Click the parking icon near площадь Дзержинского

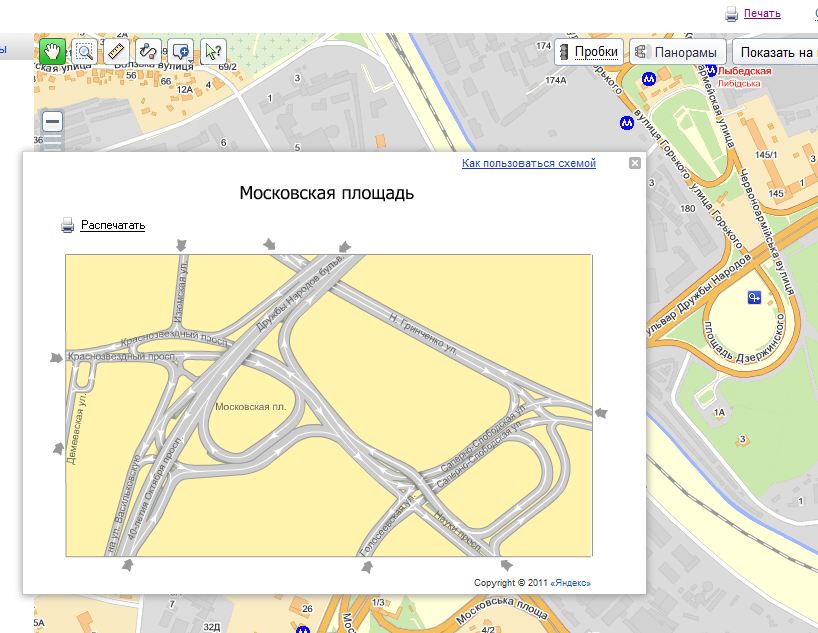pyautogui.click(x=755, y=297)
